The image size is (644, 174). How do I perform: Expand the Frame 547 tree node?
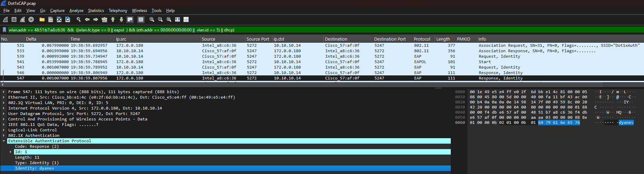(4, 92)
